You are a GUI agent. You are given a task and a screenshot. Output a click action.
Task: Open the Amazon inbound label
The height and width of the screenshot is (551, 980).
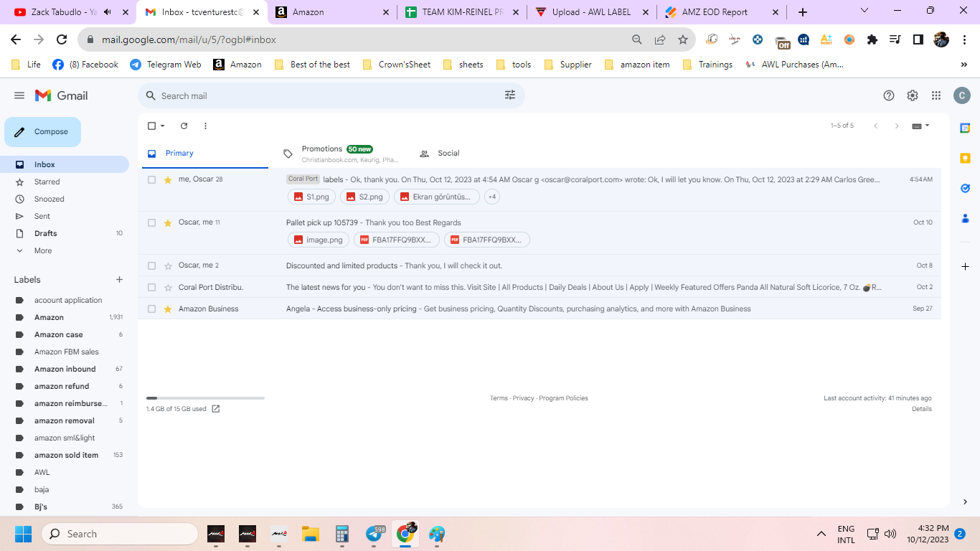(x=65, y=369)
